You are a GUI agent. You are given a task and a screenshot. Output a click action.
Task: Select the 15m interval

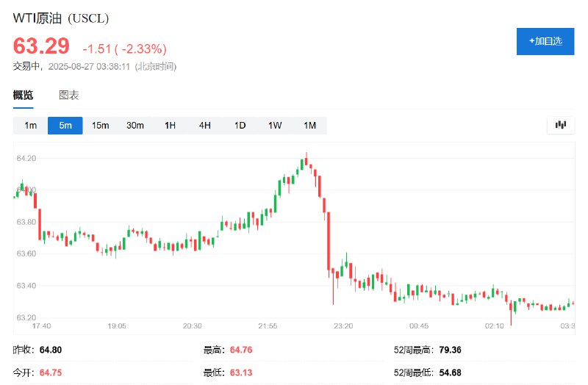[x=100, y=126]
